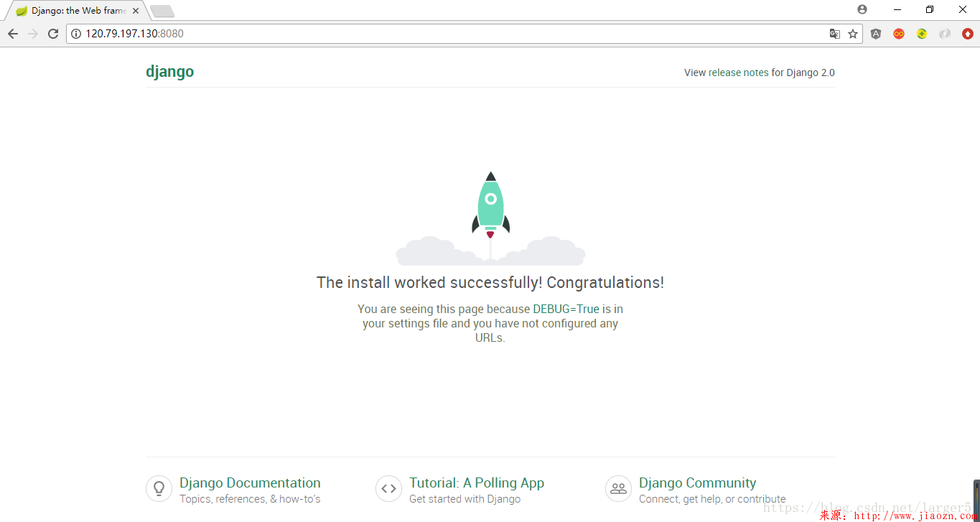
Task: Reload the current page
Action: (53, 34)
